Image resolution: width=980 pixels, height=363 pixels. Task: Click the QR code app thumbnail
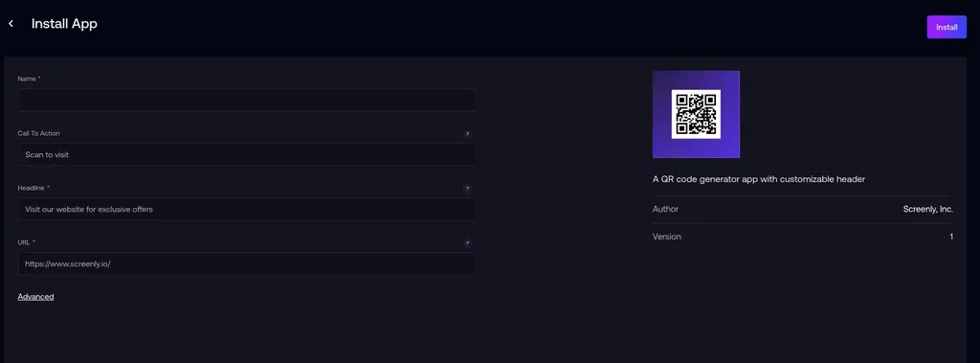696,114
